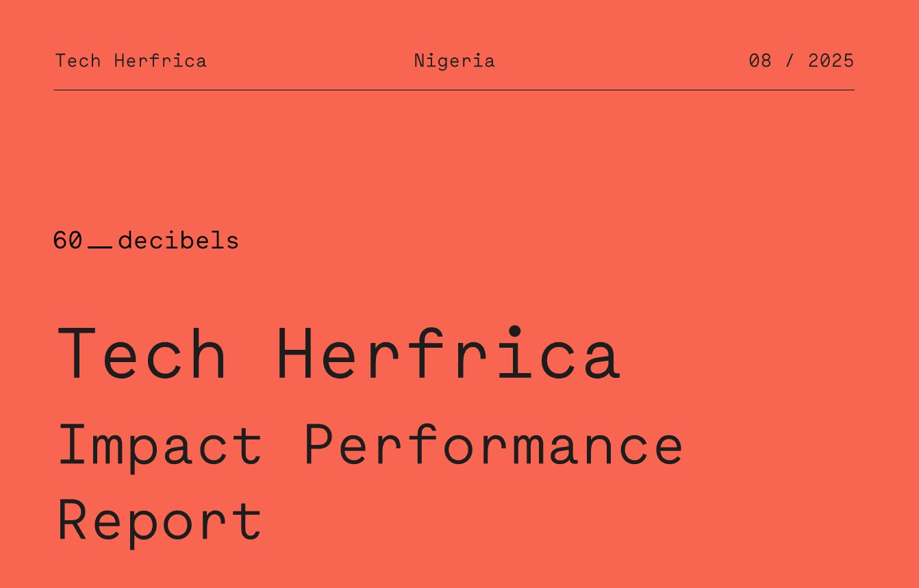Click the slash separator in the date
Viewport: 919px width, 588px height.
790,61
